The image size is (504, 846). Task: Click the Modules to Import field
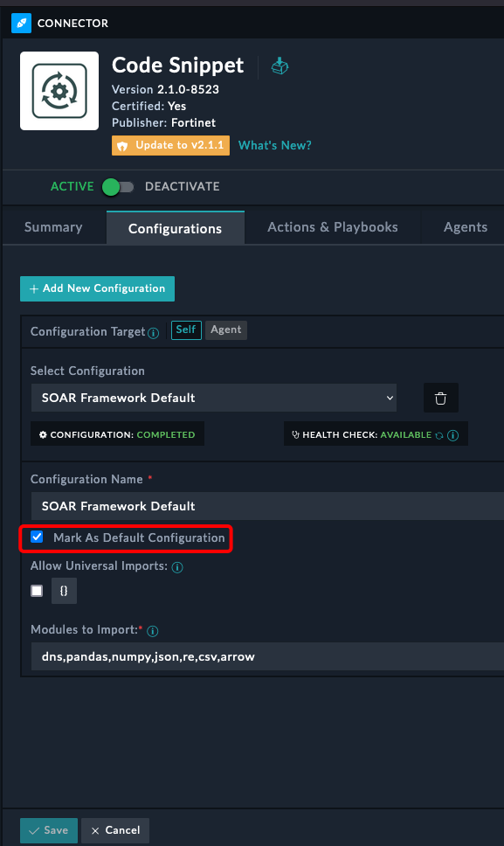tap(267, 656)
